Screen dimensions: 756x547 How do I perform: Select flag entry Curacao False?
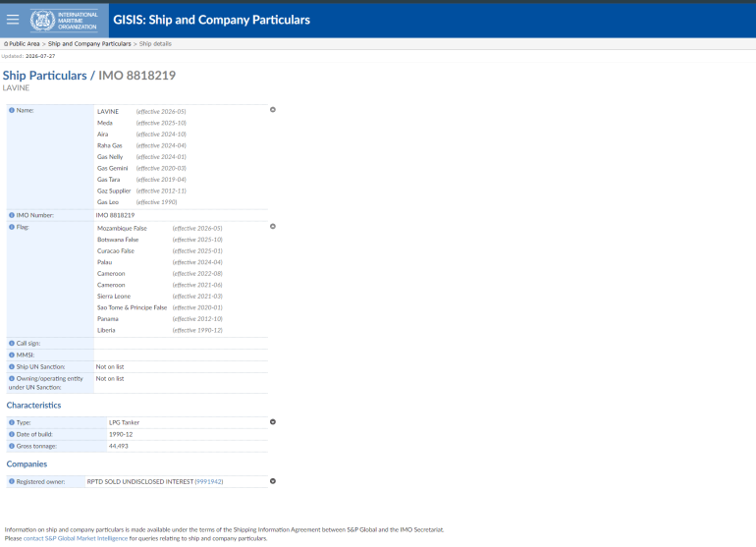tap(116, 251)
